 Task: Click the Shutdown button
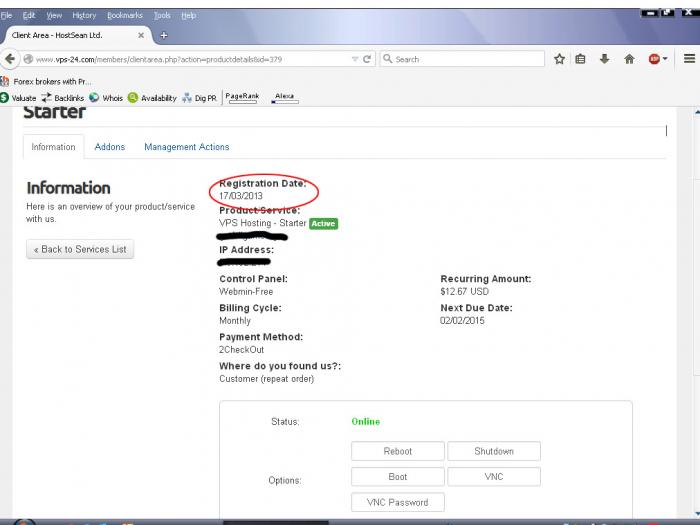point(494,451)
